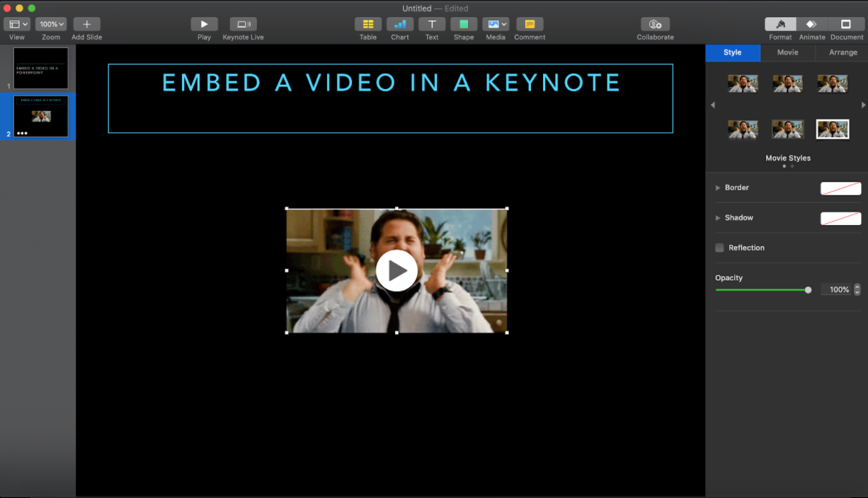Switch to the Arrange tab
The height and width of the screenshot is (498, 868).
point(843,52)
